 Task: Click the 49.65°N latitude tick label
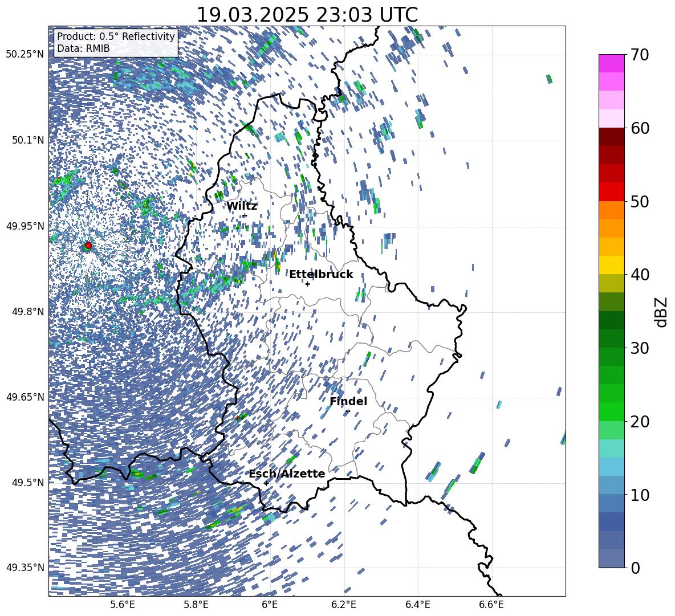click(x=25, y=397)
